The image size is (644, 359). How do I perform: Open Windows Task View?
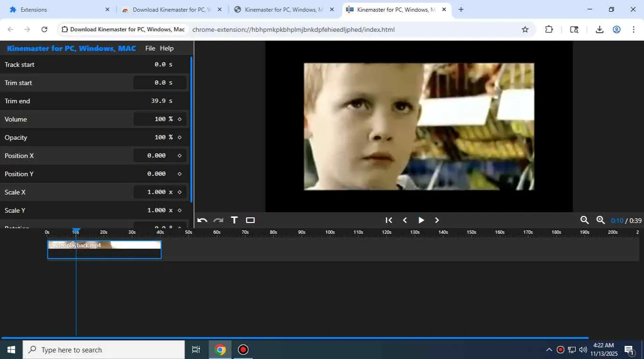[x=196, y=350]
